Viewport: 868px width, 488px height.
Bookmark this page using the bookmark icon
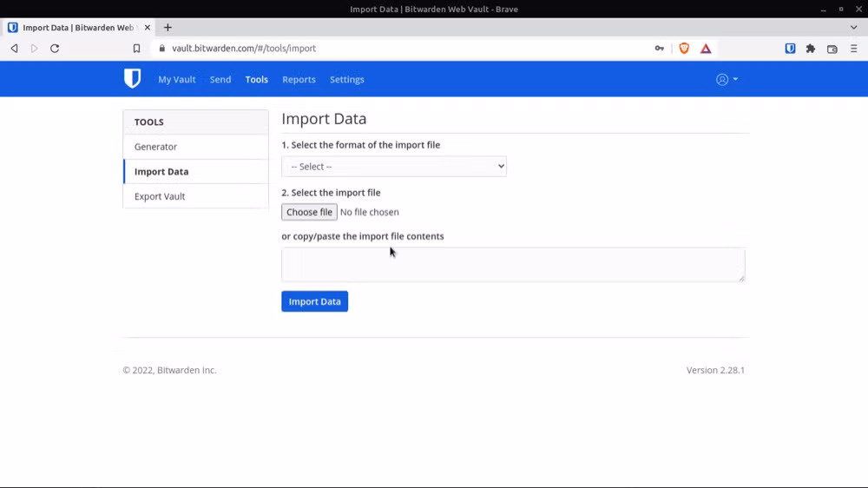[137, 48]
